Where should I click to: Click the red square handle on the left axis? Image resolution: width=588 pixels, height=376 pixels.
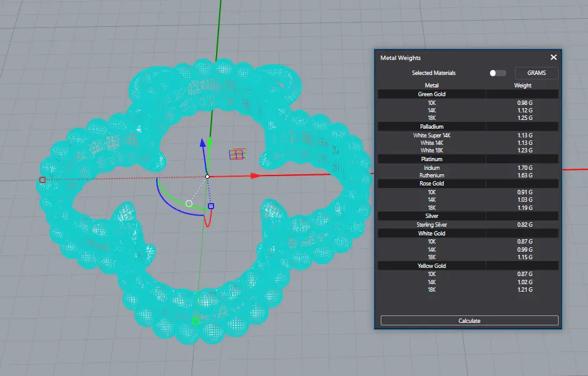click(42, 180)
